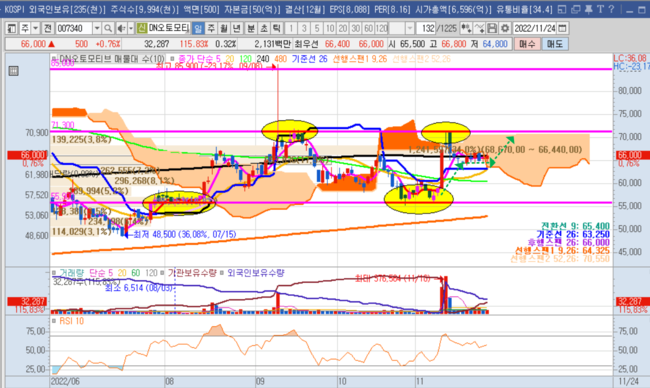This screenshot has height=388, width=650.
Task: Click the pin window icon in title bar
Action: pyautogui.click(x=589, y=9)
